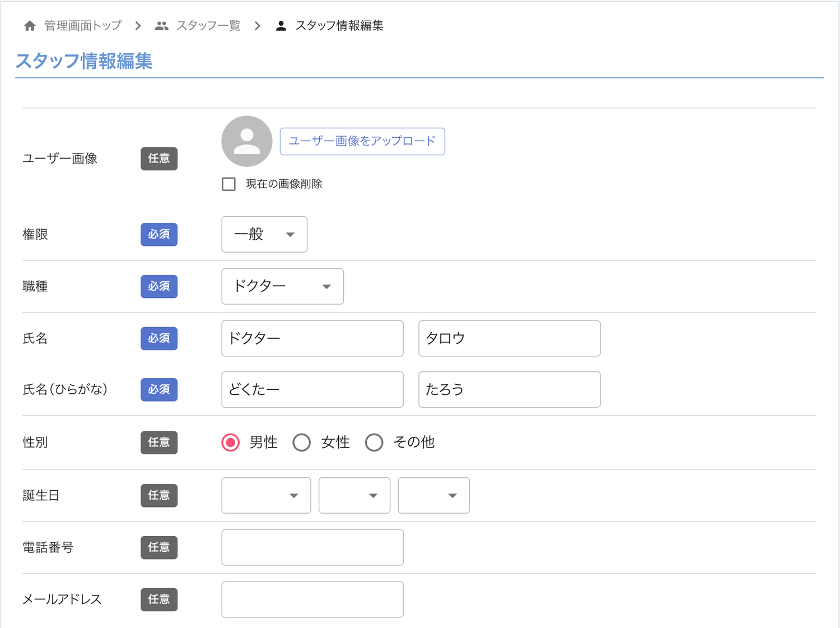Click the staff list people icon

click(161, 26)
